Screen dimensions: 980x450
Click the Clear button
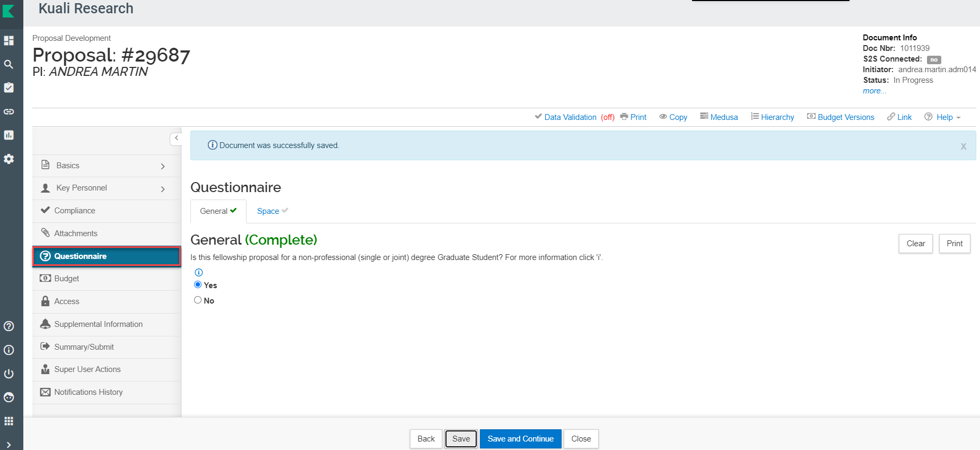tap(916, 244)
